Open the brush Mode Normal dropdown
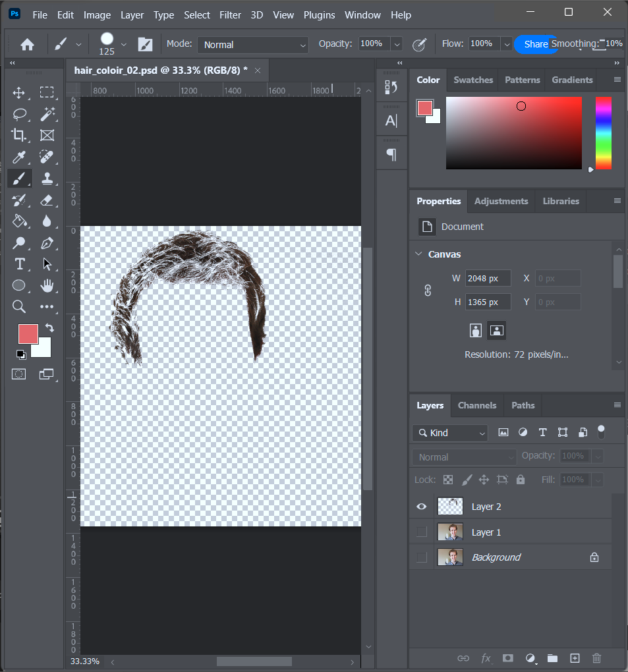 [253, 45]
